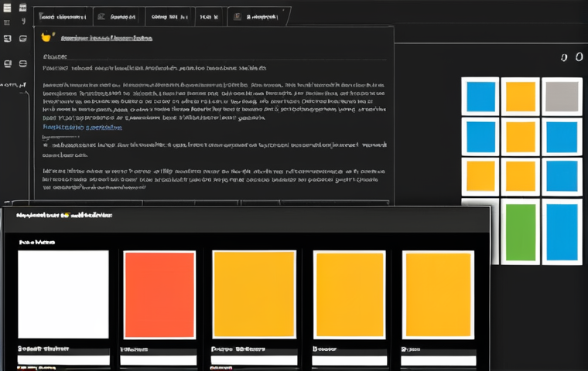This screenshot has width=588, height=371.
Task: Select the large red-orange swatch in the bottom panel
Action: [159, 295]
